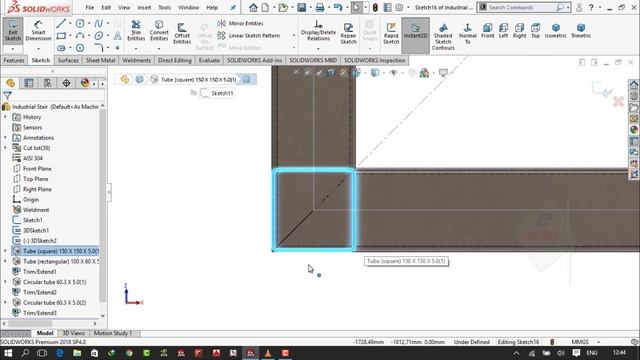The height and width of the screenshot is (360, 640).
Task: Select the Spline tool
Action: click(98, 24)
